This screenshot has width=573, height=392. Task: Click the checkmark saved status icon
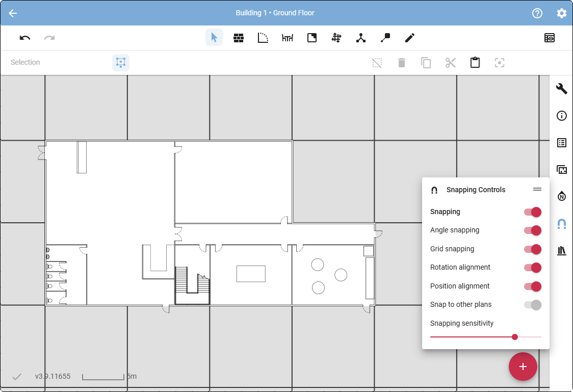(16, 377)
